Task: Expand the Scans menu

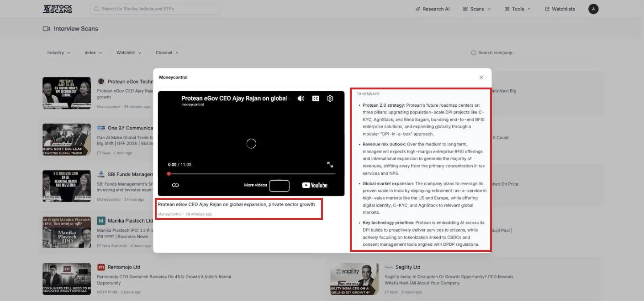Action: [x=476, y=9]
